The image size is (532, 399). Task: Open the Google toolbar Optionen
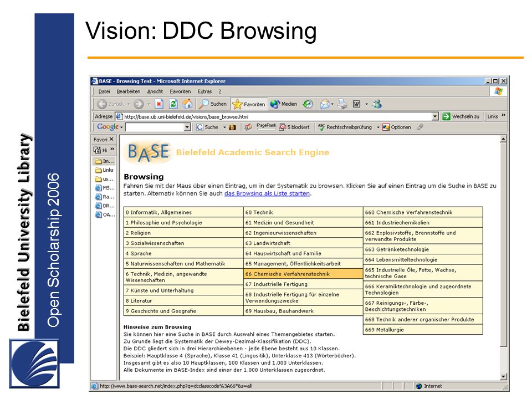click(x=397, y=127)
